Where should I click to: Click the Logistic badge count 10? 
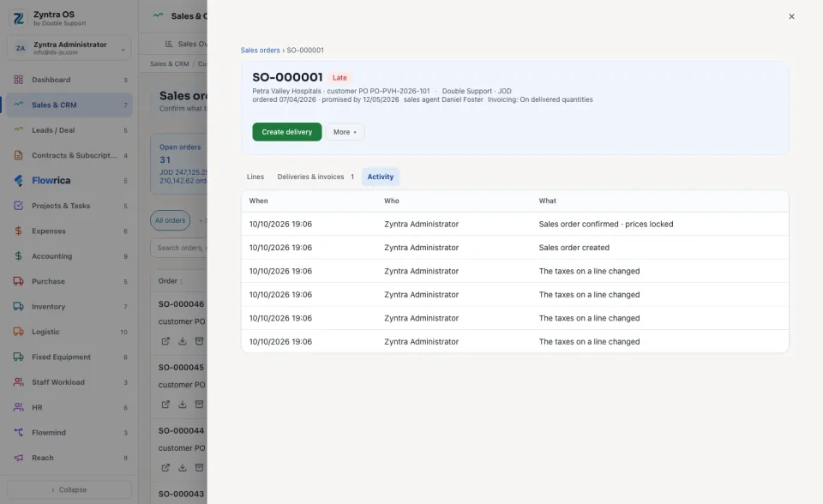click(x=123, y=332)
